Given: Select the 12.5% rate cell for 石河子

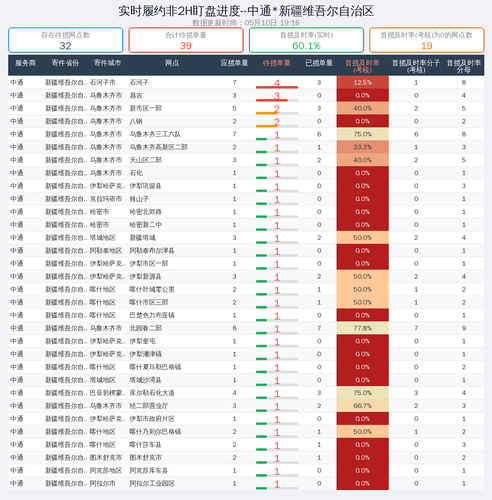Looking at the screenshot, I should tap(362, 82).
